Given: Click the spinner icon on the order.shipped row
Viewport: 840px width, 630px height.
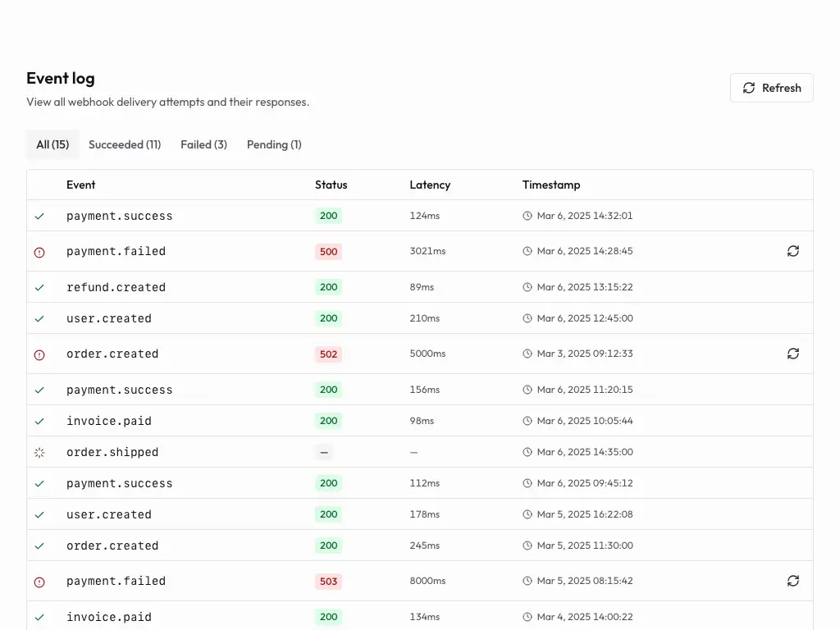Looking at the screenshot, I should pos(39,452).
